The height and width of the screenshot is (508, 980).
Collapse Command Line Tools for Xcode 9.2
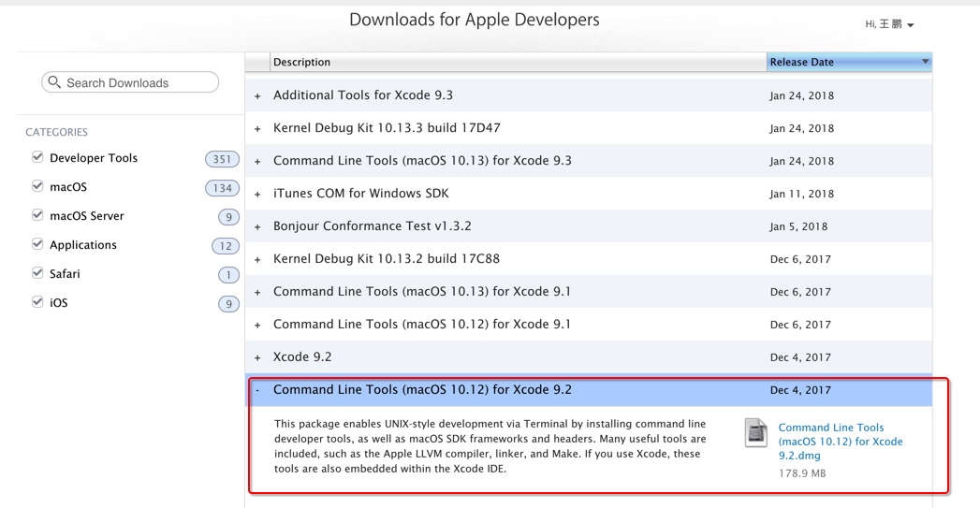tap(257, 390)
